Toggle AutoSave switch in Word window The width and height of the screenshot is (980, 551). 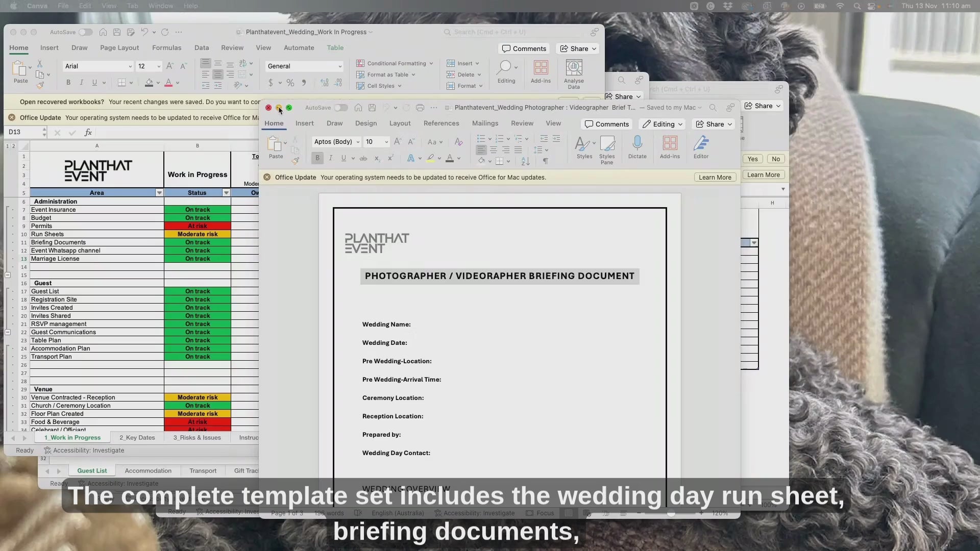[x=341, y=108]
